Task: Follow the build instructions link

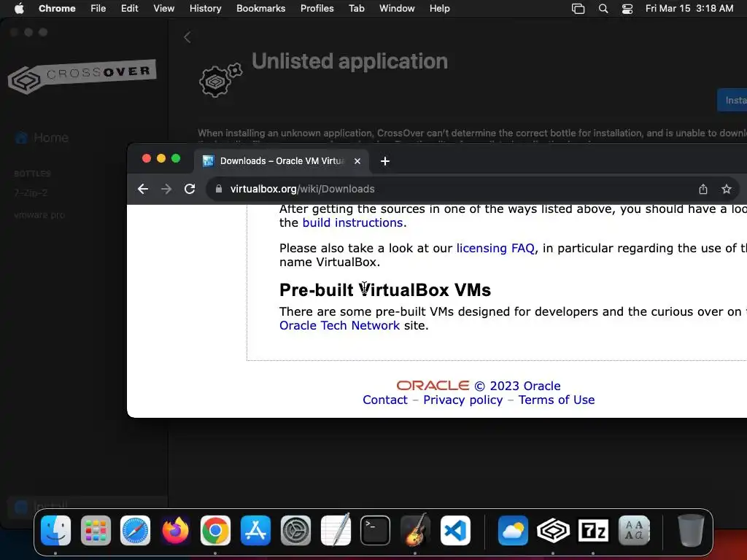Action: (352, 222)
